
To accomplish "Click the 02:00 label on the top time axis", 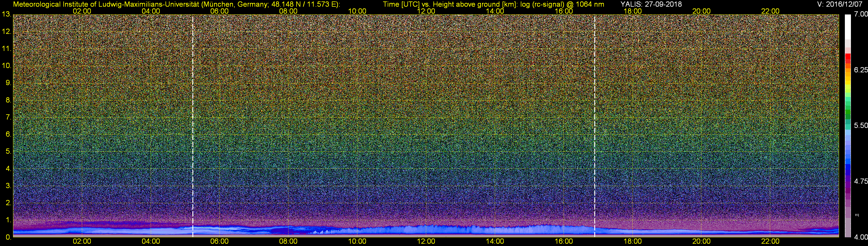I will [82, 11].
